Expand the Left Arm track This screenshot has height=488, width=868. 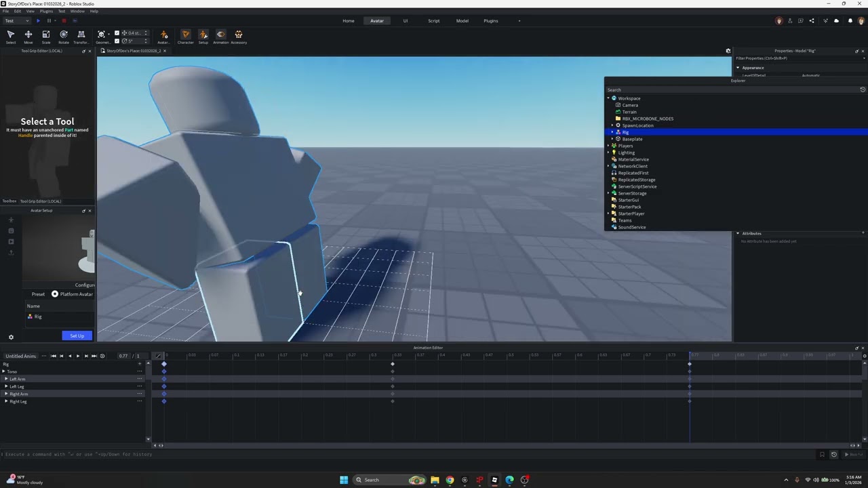(x=6, y=379)
